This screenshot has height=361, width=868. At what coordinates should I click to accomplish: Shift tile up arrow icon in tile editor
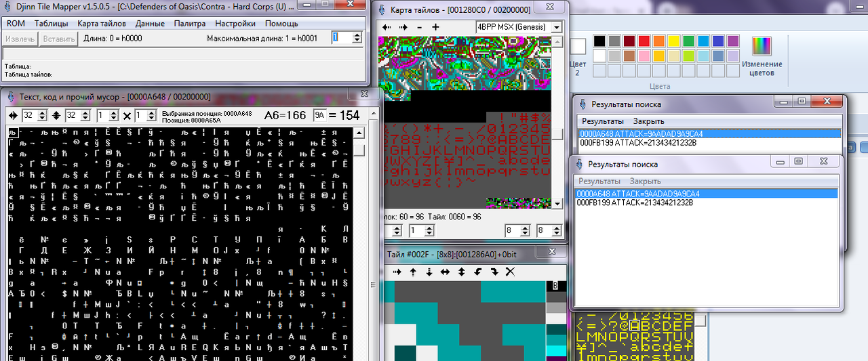[x=413, y=272]
